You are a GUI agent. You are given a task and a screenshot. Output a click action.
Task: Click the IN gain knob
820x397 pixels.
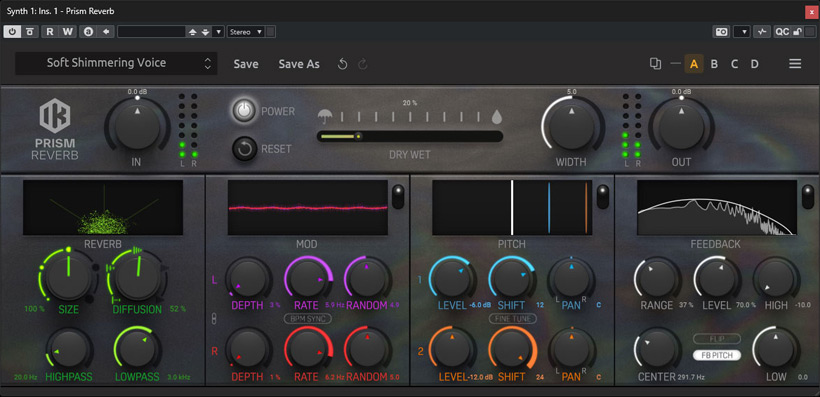point(137,128)
